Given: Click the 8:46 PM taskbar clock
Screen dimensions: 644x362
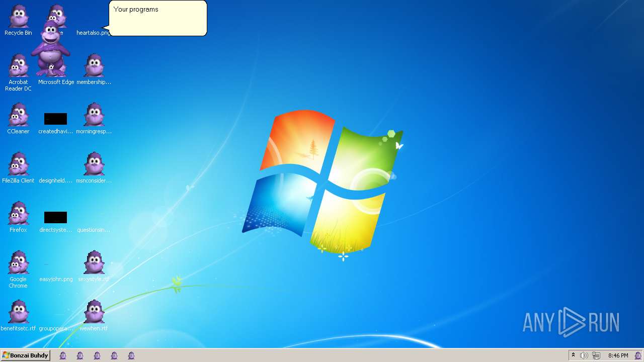Looking at the screenshot, I should coord(618,355).
